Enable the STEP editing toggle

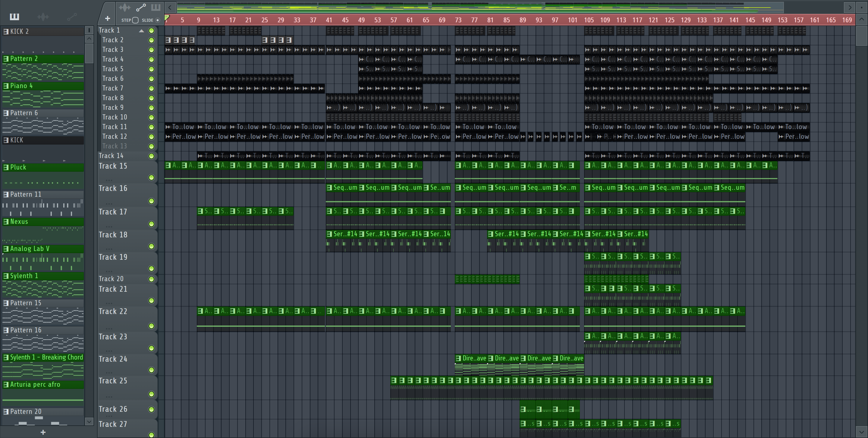[135, 20]
